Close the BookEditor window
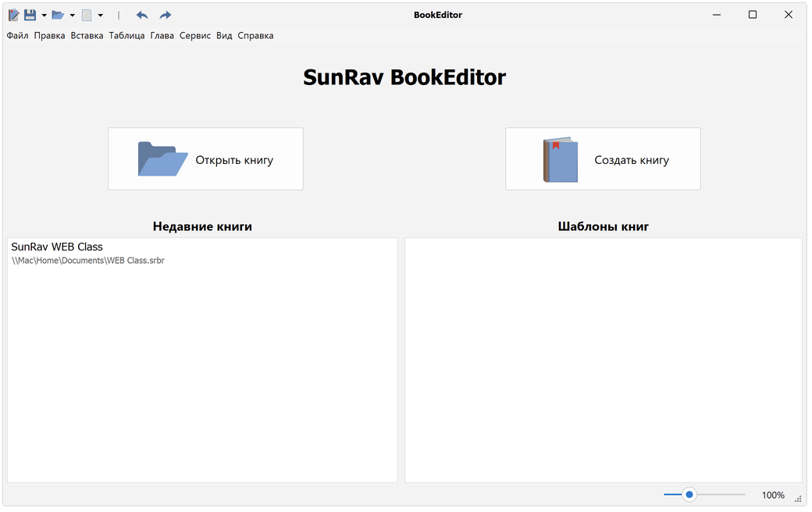Viewport: 812px width, 512px height. pos(789,15)
